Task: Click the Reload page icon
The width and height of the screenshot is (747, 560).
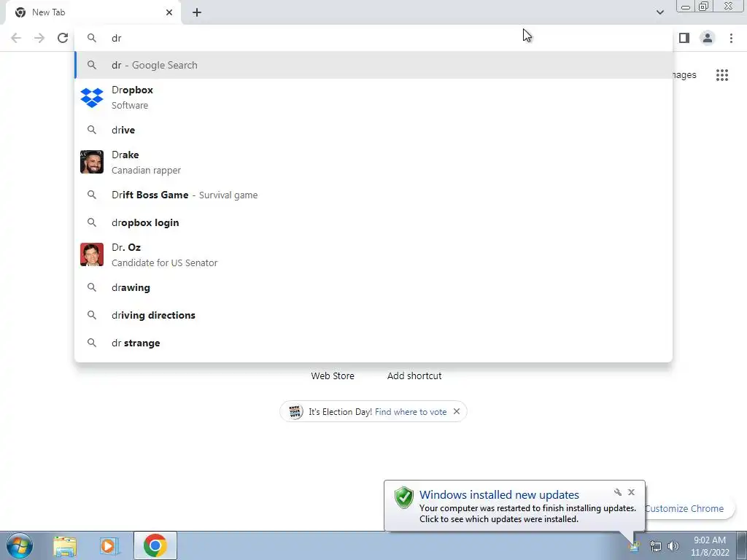Action: pyautogui.click(x=63, y=38)
